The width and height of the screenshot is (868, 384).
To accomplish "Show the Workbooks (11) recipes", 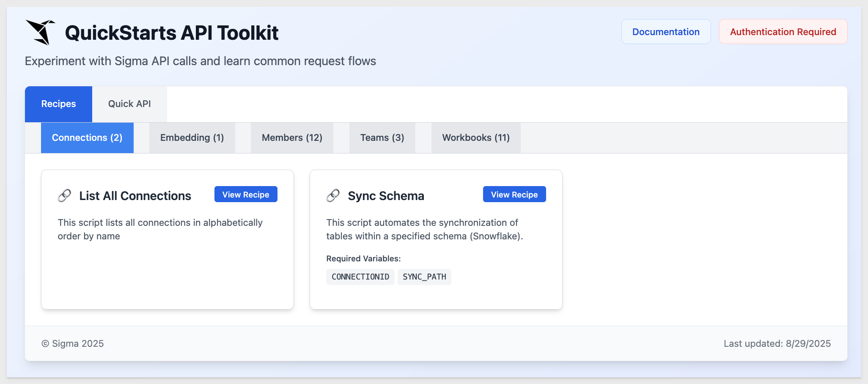I will [476, 138].
